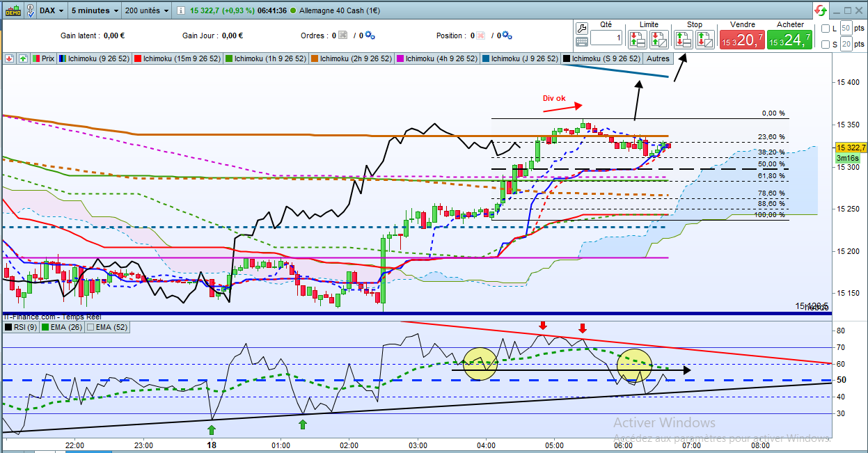Click the Allemagne 40 Cash (1€) label
The width and height of the screenshot is (868, 453).
[341, 11]
